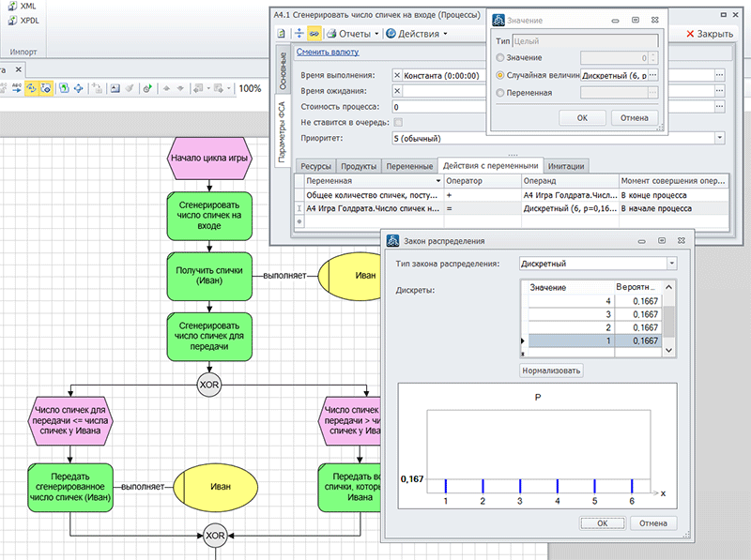Image resolution: width=751 pixels, height=560 pixels.
Task: Select the Значение radio button
Action: [499, 58]
